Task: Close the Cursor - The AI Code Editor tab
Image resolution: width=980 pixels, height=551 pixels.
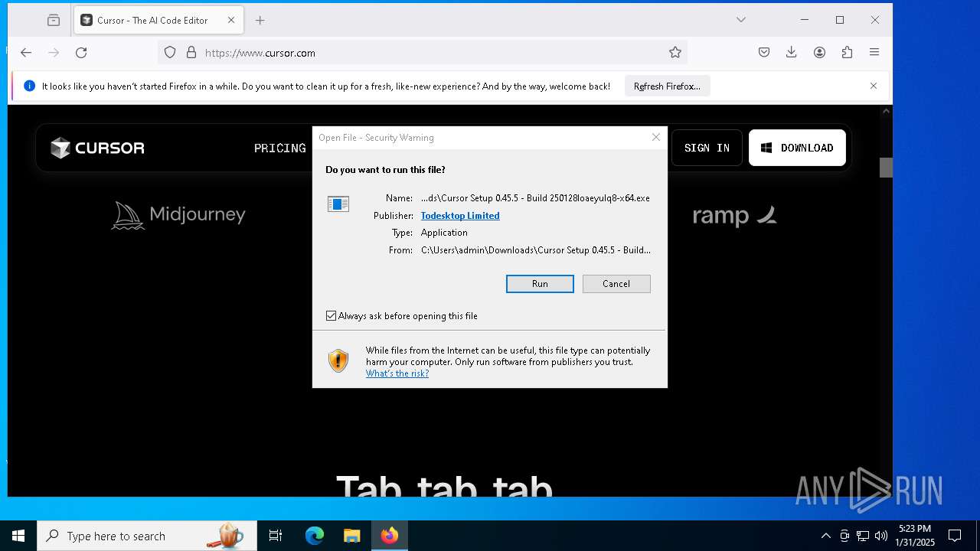Action: click(231, 21)
